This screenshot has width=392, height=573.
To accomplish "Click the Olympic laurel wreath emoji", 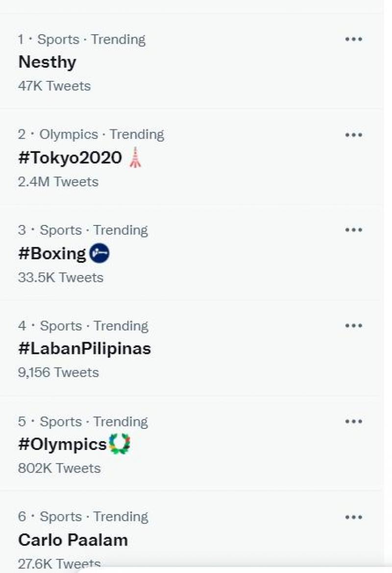I will [120, 444].
